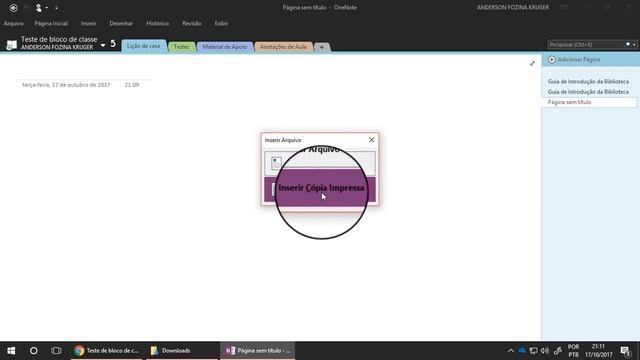Viewport: 640px width, 360px height.
Task: Click the touch/mouse mode hand icon
Action: [39, 8]
